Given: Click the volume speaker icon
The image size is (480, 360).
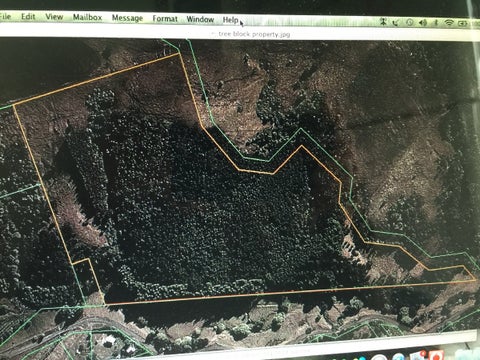Looking at the screenshot, I should click(x=423, y=23).
